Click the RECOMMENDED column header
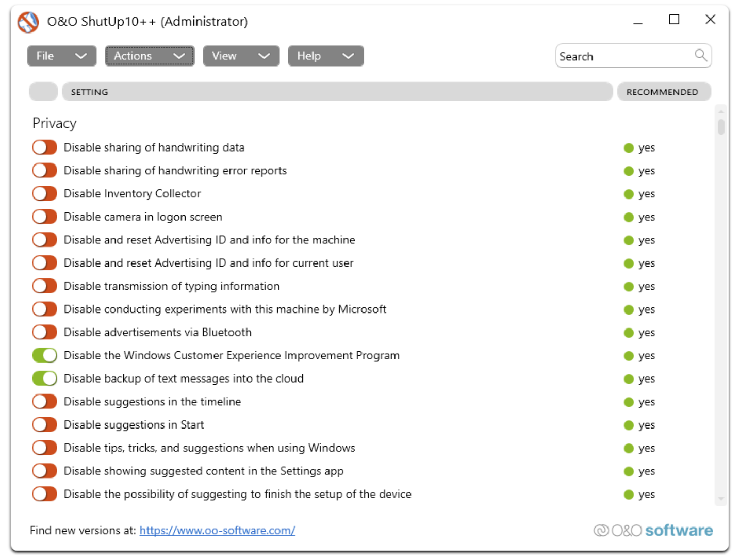The height and width of the screenshot is (560, 740). (664, 92)
